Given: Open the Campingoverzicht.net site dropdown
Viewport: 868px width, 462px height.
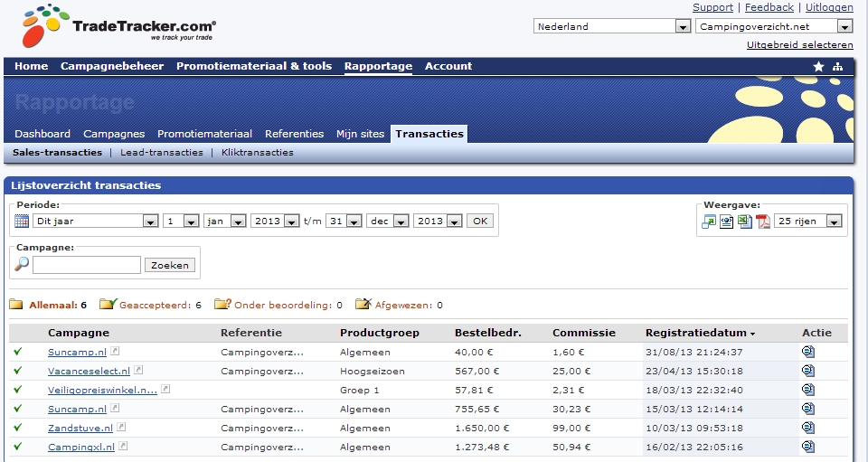Looking at the screenshot, I should tap(774, 26).
